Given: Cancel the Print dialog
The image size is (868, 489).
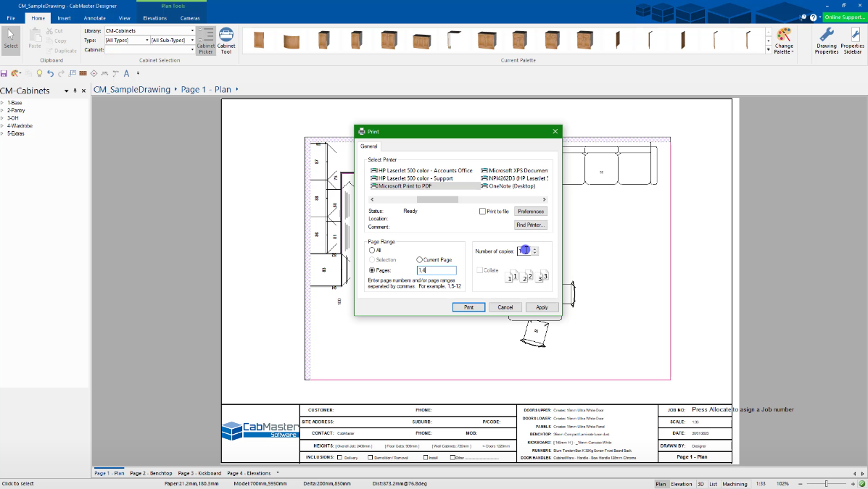Looking at the screenshot, I should tap(505, 307).
